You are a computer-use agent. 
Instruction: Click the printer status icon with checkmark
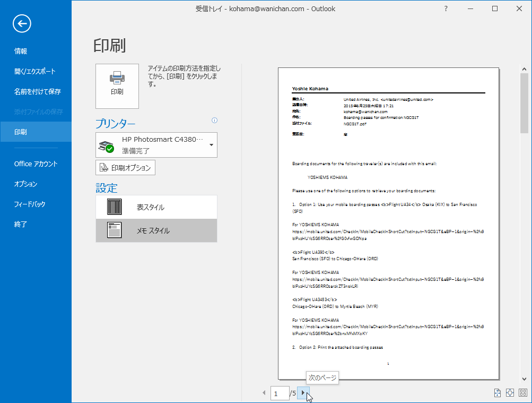[x=106, y=147]
